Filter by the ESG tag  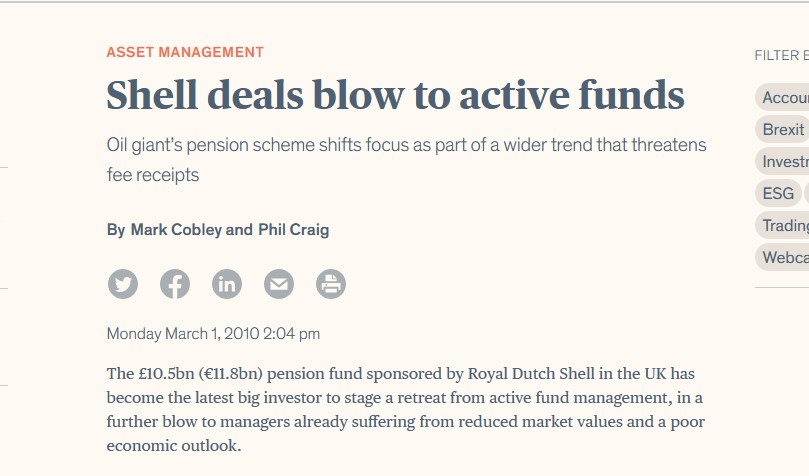778,193
